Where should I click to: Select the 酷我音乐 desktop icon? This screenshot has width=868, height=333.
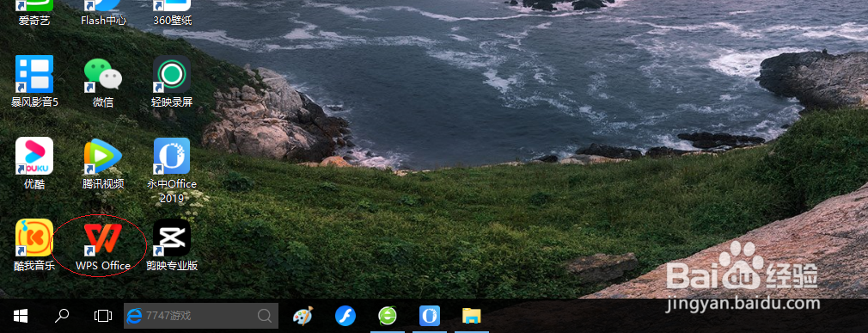click(x=34, y=245)
